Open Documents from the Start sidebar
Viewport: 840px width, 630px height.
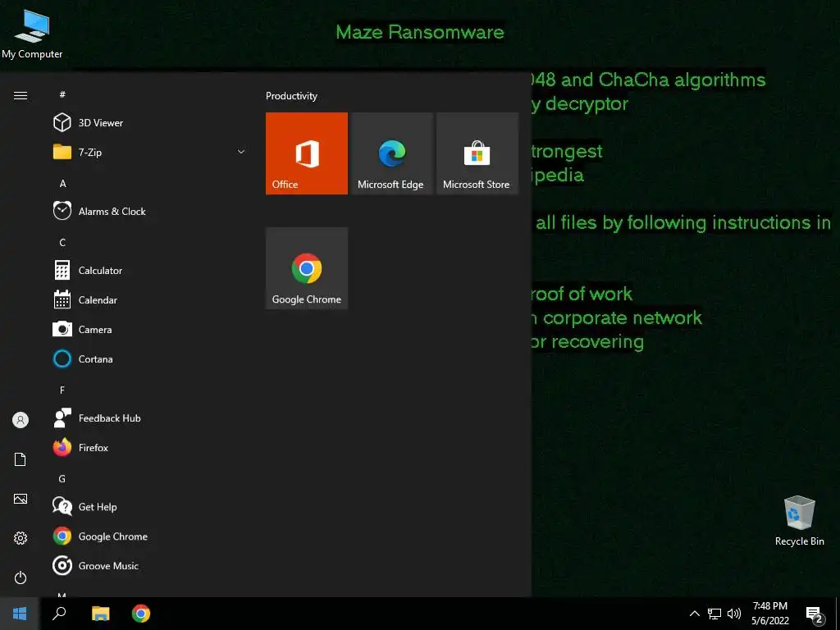click(x=21, y=459)
